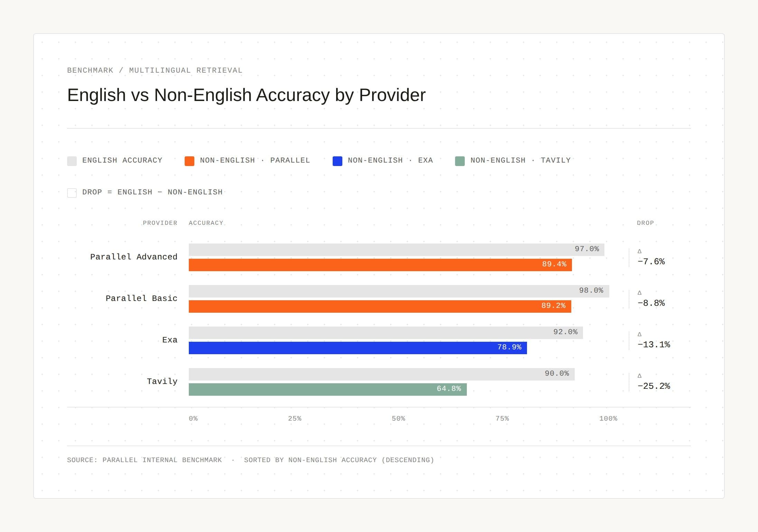Click the gray English Accuracy legend swatch
The image size is (758, 532).
point(72,161)
